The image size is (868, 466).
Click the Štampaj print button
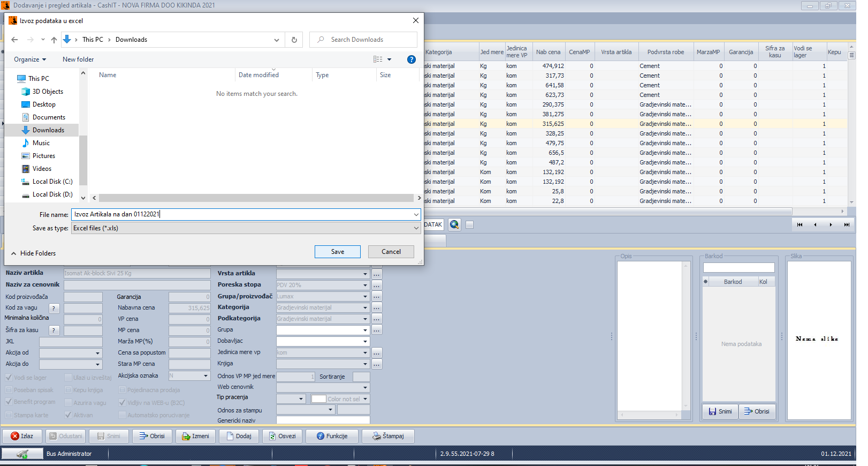388,436
